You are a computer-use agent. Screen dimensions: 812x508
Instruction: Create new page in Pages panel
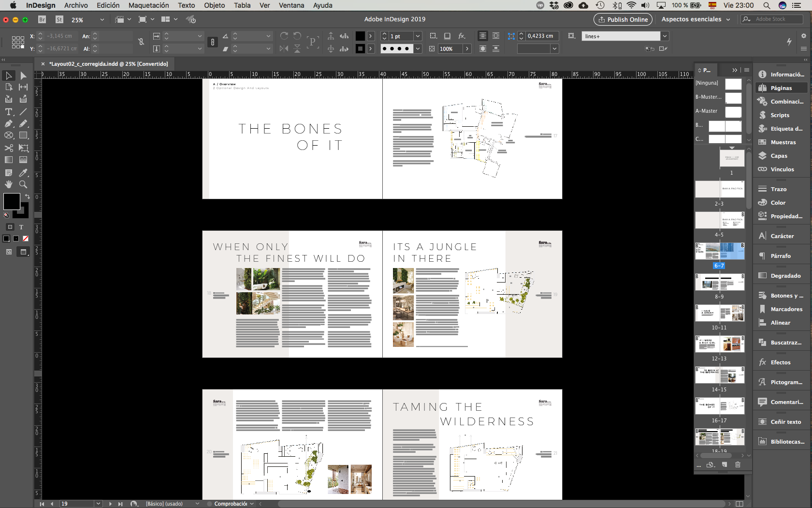724,464
